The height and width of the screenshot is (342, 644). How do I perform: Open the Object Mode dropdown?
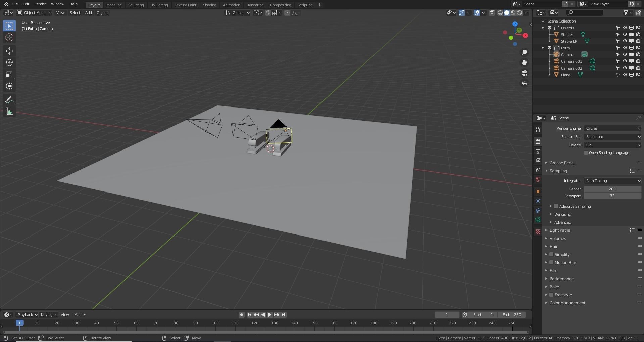point(34,13)
